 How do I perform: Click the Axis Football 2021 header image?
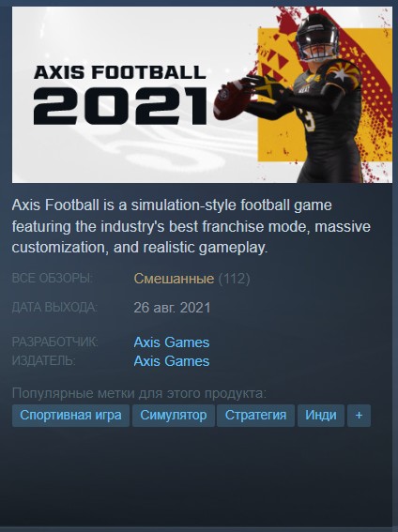coord(202,95)
